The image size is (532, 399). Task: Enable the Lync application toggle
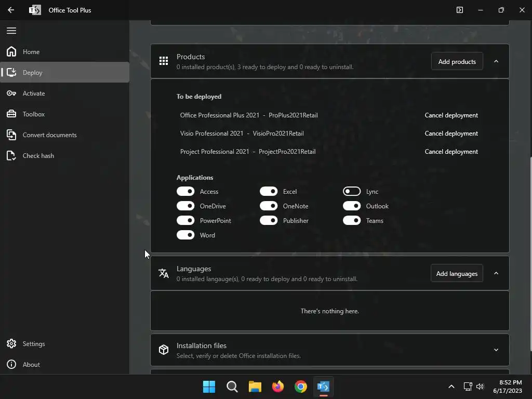tap(352, 191)
